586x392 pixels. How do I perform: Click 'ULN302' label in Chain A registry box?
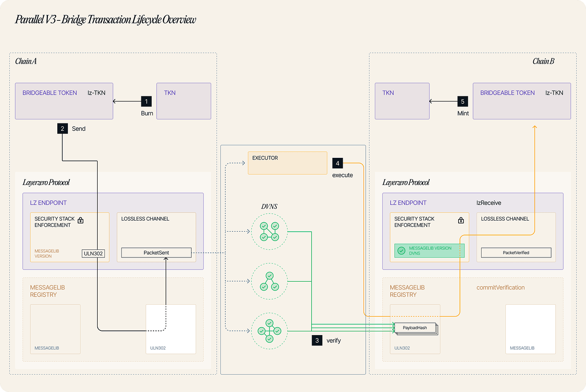[x=158, y=348]
